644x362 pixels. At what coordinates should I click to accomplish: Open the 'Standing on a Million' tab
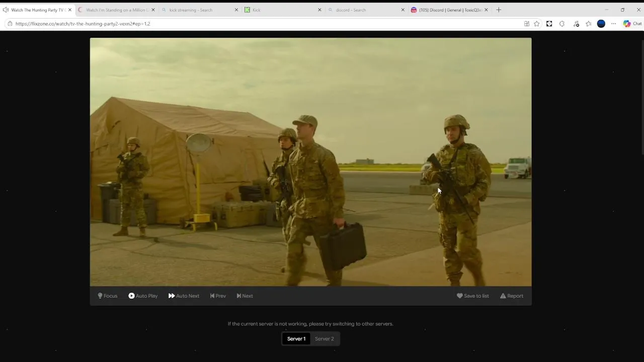click(117, 10)
